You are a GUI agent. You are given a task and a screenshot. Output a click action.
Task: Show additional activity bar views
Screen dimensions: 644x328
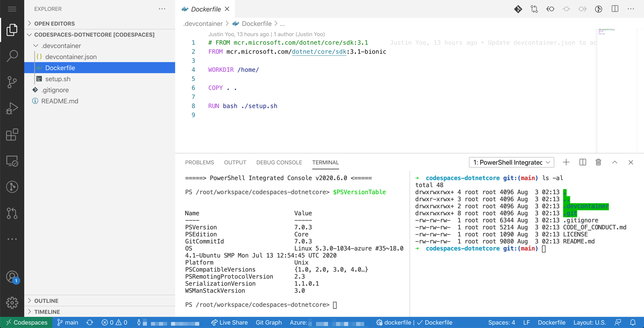(12, 239)
